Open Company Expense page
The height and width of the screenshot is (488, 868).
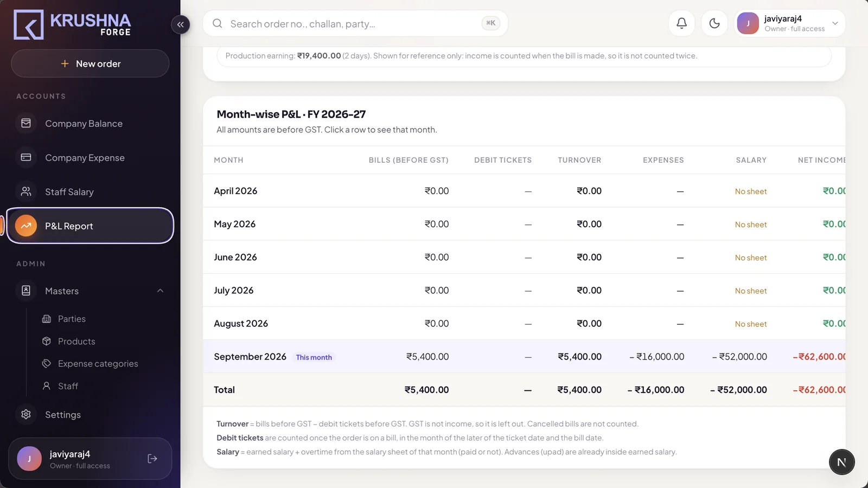90,158
